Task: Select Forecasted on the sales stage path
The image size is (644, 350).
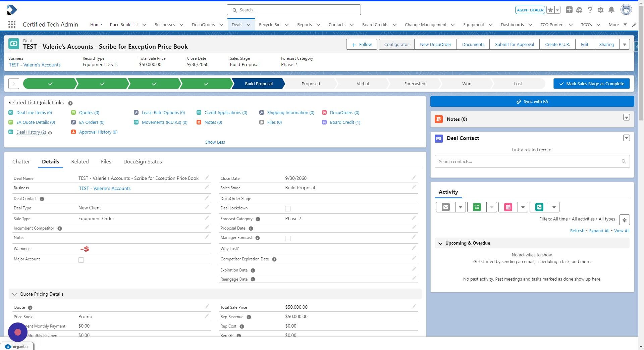Action: (x=415, y=84)
